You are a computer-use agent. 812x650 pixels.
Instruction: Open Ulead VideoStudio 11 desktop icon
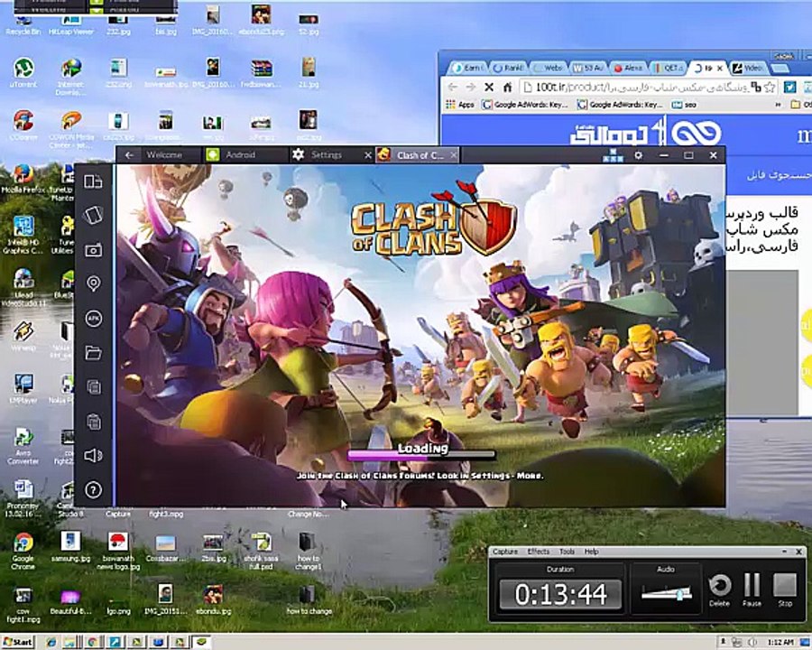pyautogui.click(x=23, y=288)
